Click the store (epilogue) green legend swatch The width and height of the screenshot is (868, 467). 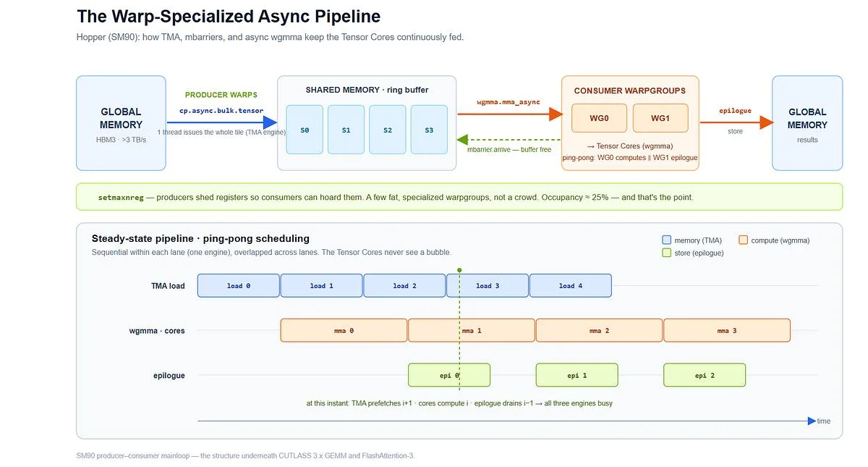click(666, 253)
